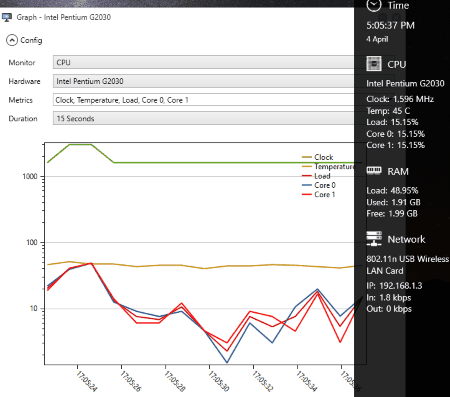Click the Used: 1.91 GB reading
The width and height of the screenshot is (450, 397).
[393, 202]
